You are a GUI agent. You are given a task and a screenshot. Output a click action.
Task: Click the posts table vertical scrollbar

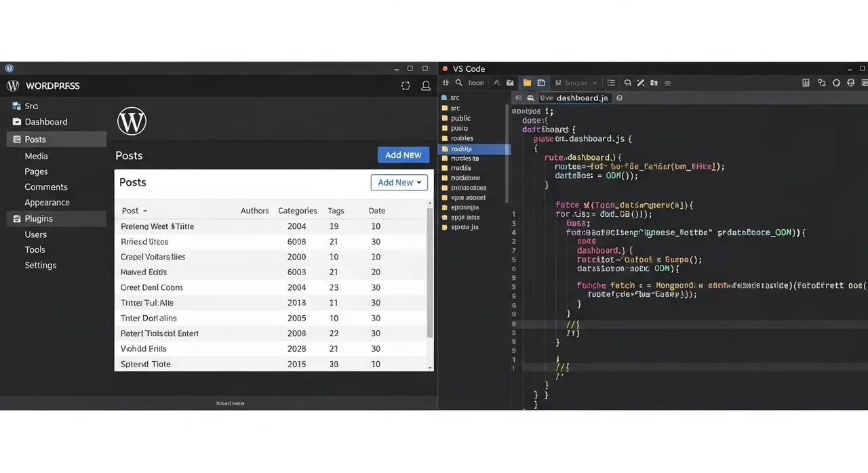(429, 271)
